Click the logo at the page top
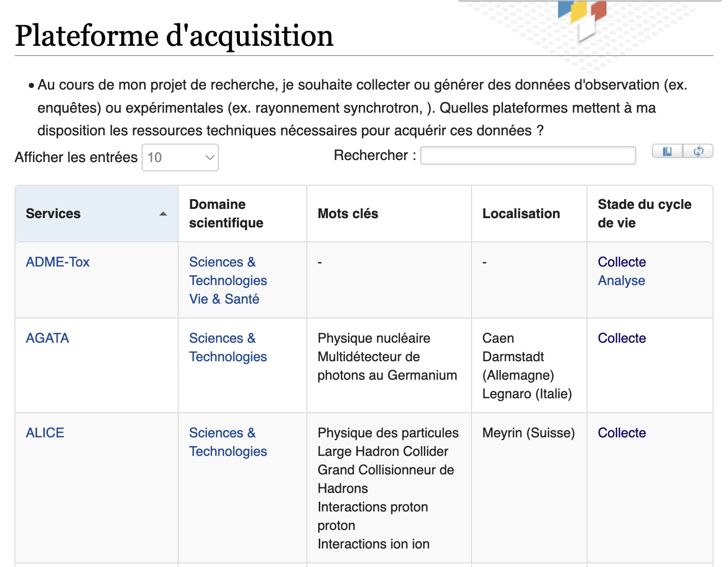This screenshot has width=728, height=567. click(x=582, y=19)
